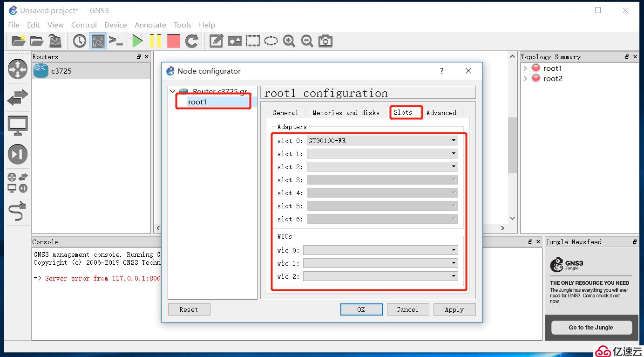Select the Draw a rectangle tool

click(x=253, y=41)
